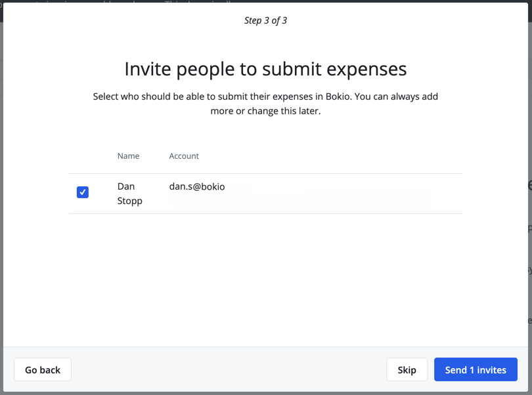Image resolution: width=532 pixels, height=395 pixels.
Task: Click the white checkmark inside the blue box
Action: [83, 192]
